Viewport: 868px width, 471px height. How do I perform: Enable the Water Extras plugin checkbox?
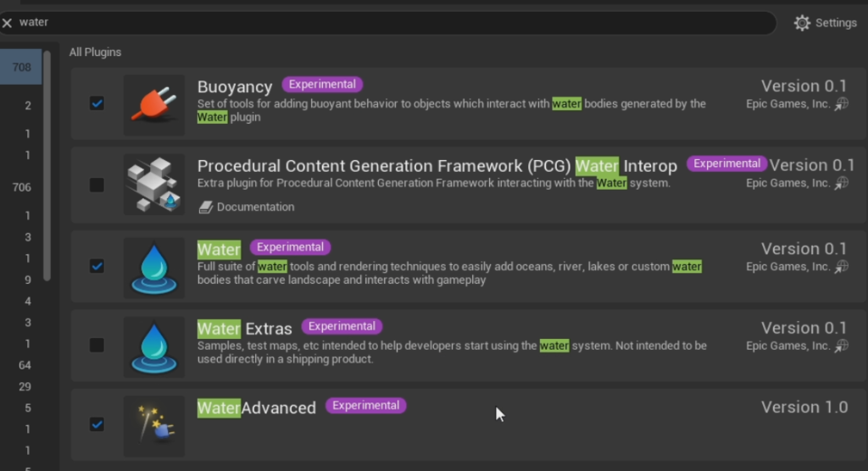97,346
